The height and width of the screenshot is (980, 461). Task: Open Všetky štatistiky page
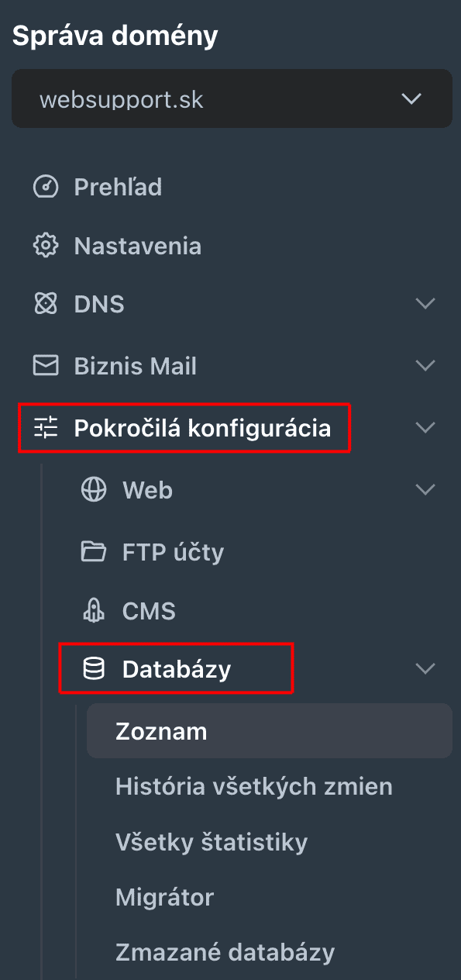click(x=212, y=842)
